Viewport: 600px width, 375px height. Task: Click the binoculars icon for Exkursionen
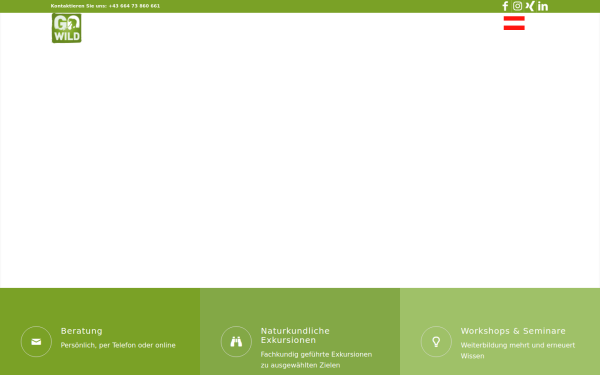[236, 341]
